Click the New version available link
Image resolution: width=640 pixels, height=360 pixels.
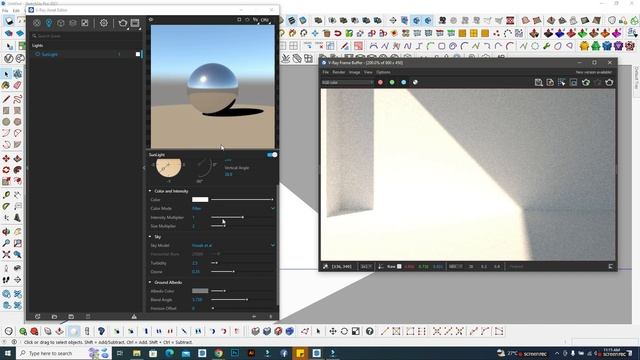pyautogui.click(x=593, y=72)
